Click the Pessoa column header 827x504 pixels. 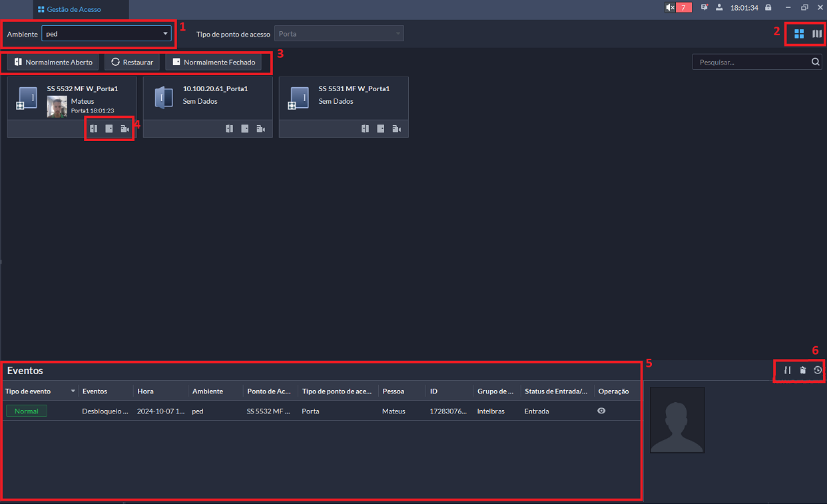(393, 391)
